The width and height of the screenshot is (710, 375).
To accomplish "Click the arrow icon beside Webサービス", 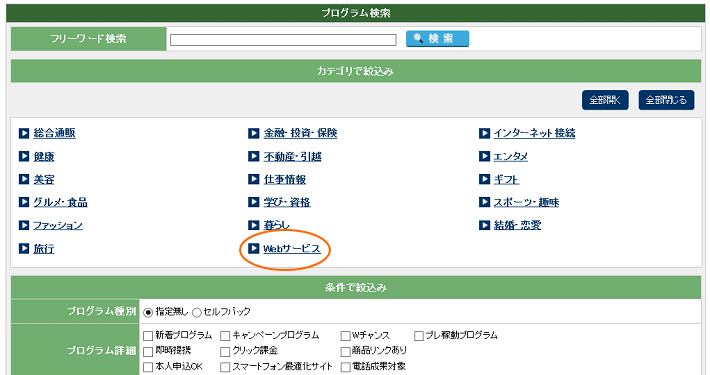I will 254,248.
